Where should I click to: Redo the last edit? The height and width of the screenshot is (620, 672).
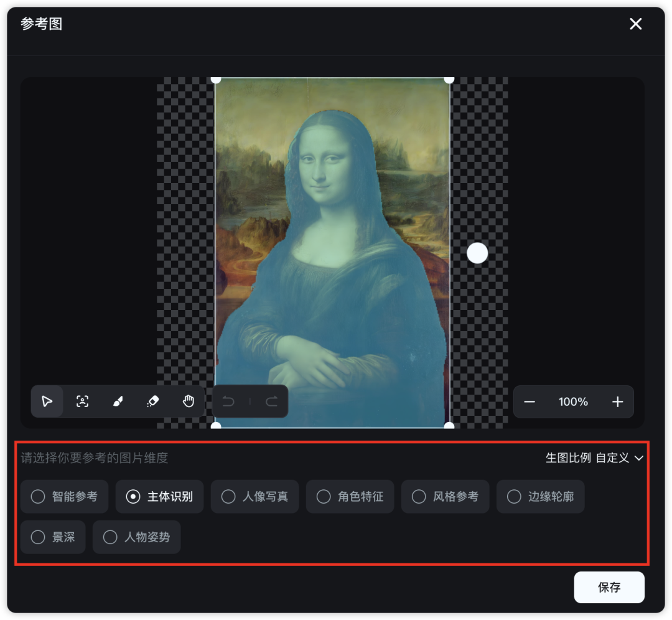pyautogui.click(x=272, y=402)
